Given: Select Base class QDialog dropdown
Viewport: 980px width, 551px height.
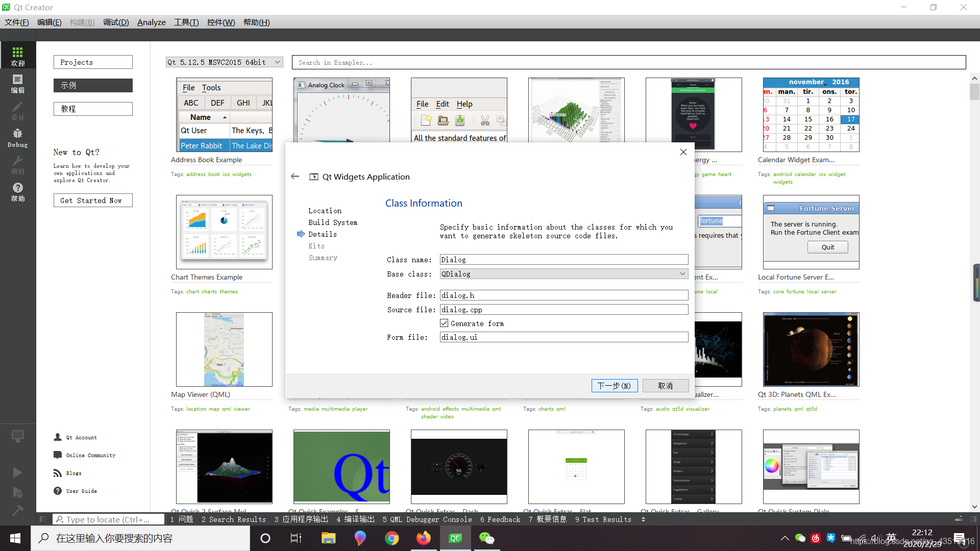Looking at the screenshot, I should 563,274.
